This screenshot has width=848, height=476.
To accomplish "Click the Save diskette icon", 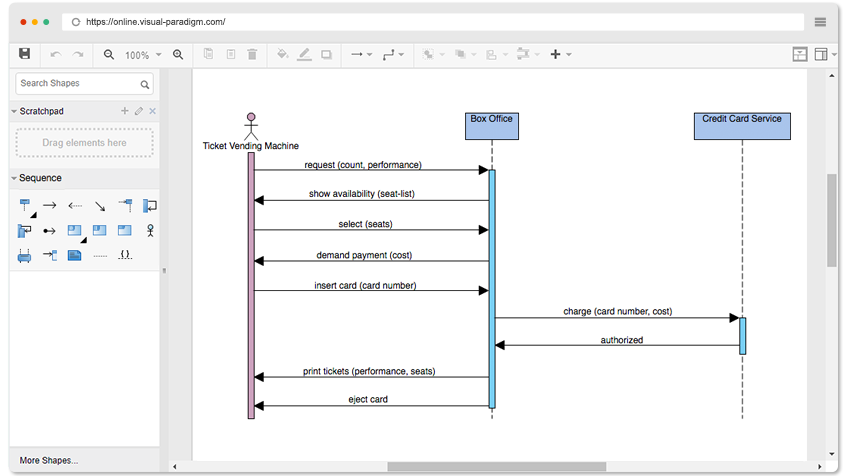I will (24, 54).
